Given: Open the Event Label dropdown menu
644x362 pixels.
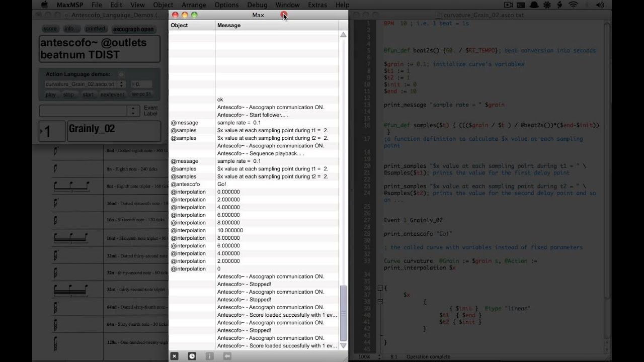Looking at the screenshot, I should coord(134,111).
